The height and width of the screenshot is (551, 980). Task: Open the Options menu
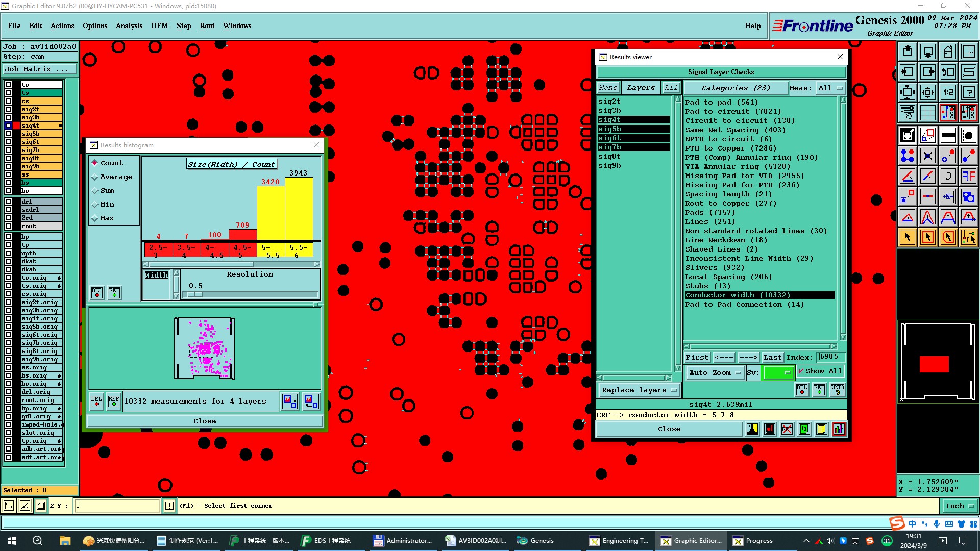[x=95, y=26]
